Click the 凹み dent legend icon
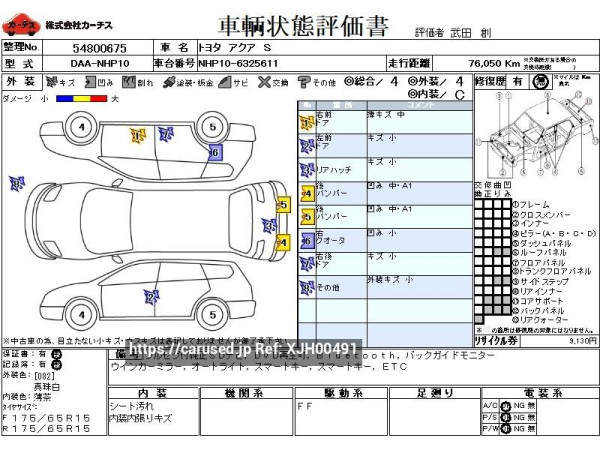Viewport: 600px width, 450px height. click(x=90, y=82)
